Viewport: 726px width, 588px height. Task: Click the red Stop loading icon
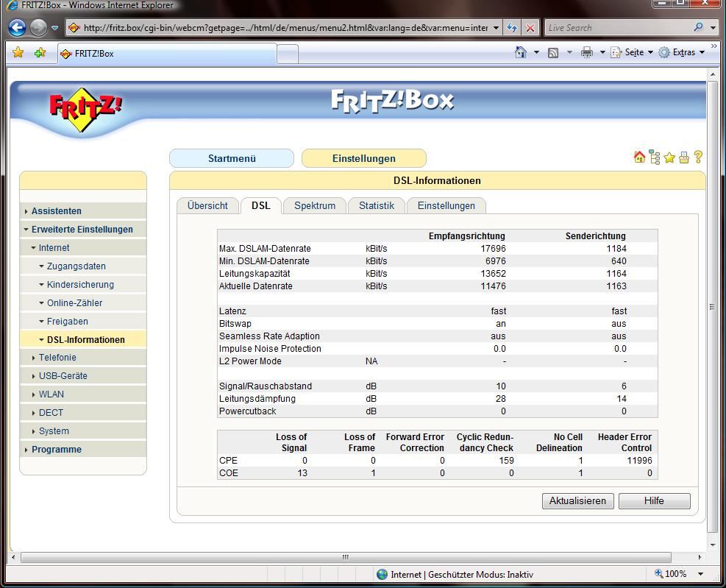click(530, 28)
